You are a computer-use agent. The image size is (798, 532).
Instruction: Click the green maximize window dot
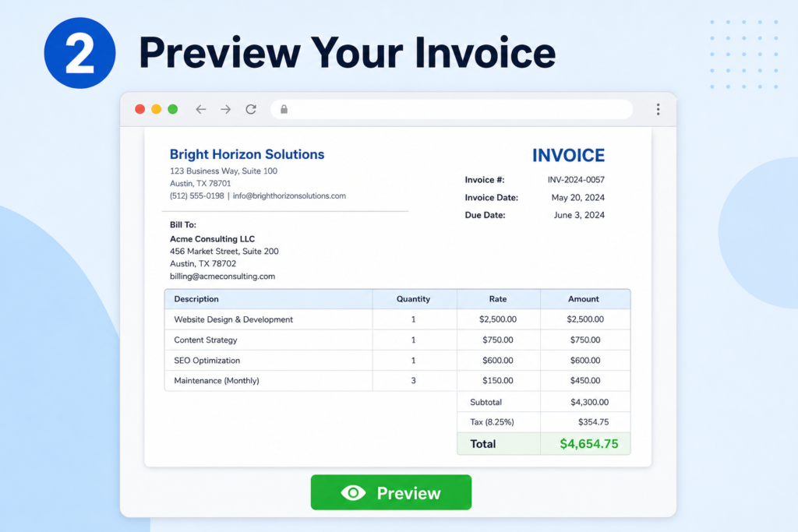tap(172, 109)
